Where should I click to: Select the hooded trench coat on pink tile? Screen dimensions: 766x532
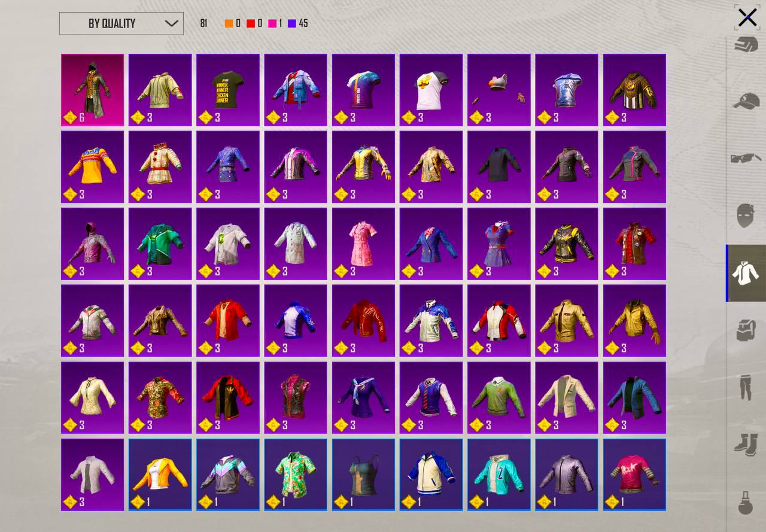pos(93,90)
